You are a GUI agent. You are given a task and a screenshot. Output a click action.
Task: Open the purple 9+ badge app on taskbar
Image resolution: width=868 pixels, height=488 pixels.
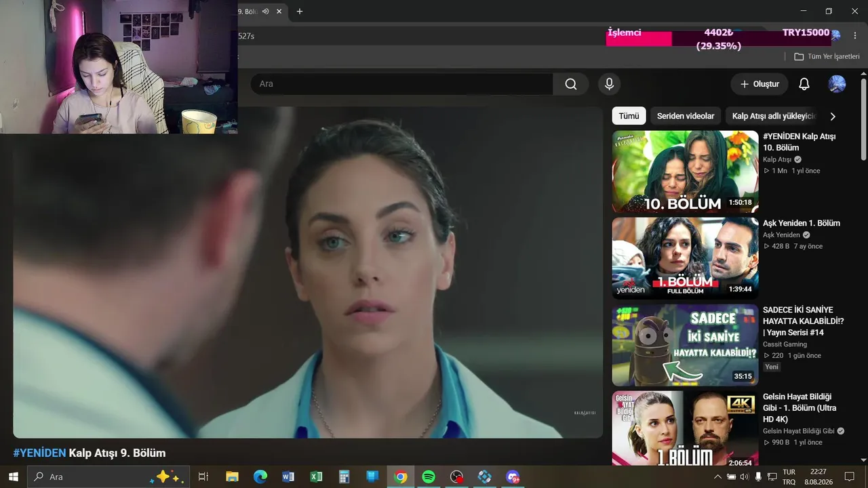point(513,476)
